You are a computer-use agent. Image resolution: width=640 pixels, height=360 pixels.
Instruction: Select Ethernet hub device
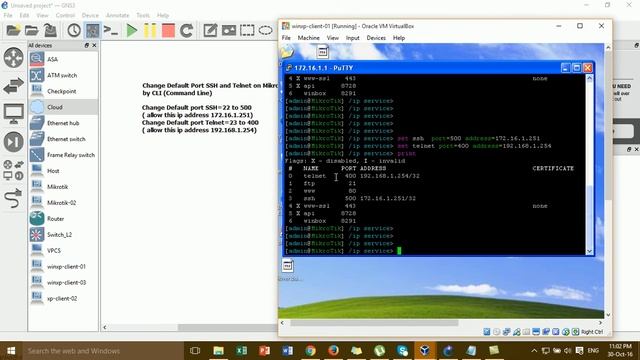tap(63, 123)
